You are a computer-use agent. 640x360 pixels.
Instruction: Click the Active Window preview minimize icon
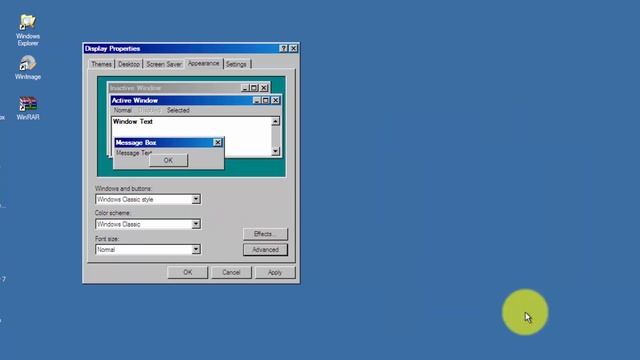click(x=257, y=100)
